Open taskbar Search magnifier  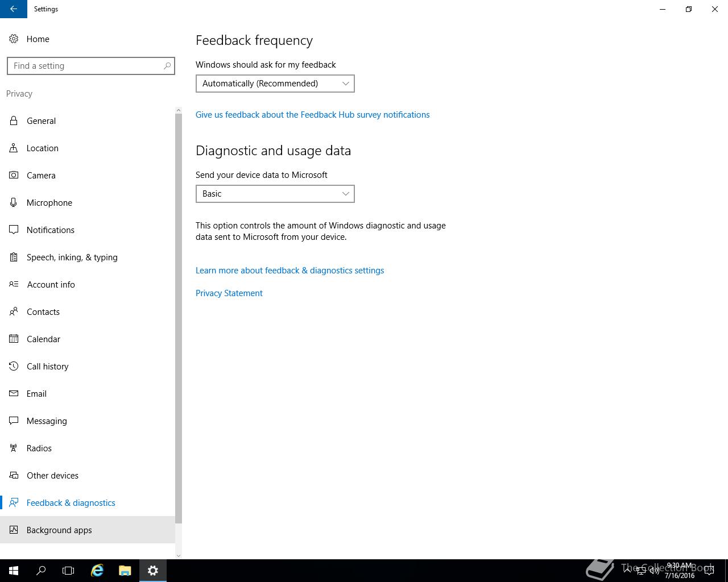coord(41,571)
